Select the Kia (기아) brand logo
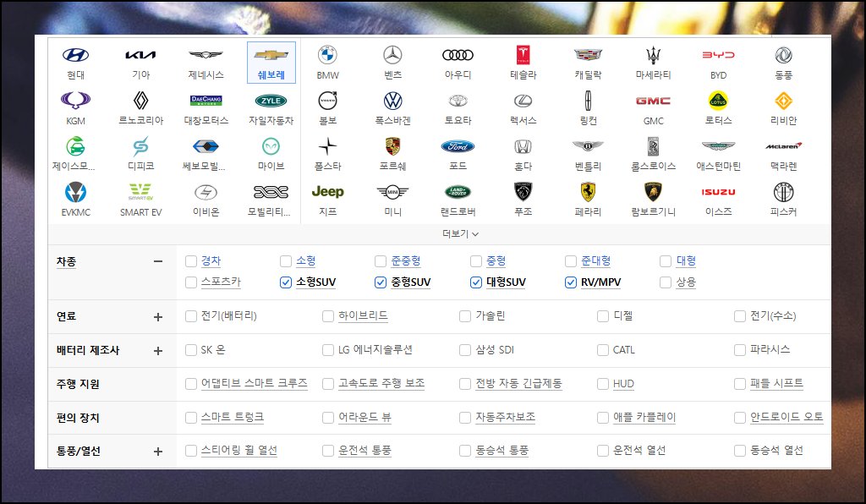The width and height of the screenshot is (866, 504). [141, 55]
